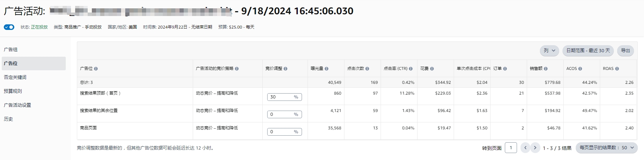Screen dimensions: 644x160
Task: Click the spend value $96.42
Action: [444, 111]
